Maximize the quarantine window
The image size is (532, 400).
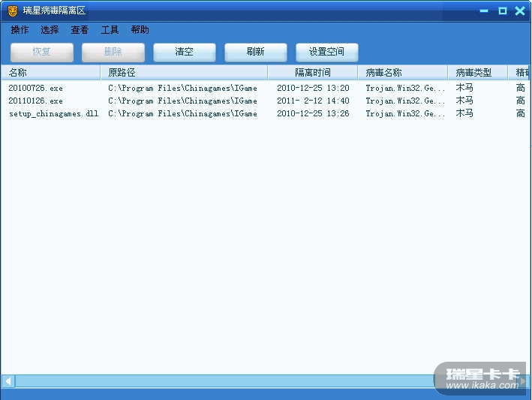503,11
